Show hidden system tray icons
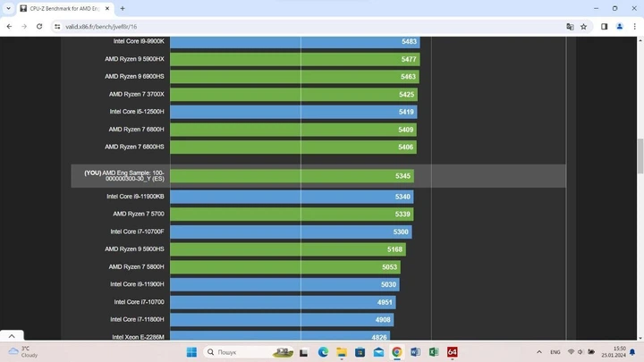This screenshot has width=644, height=362. coord(538,352)
